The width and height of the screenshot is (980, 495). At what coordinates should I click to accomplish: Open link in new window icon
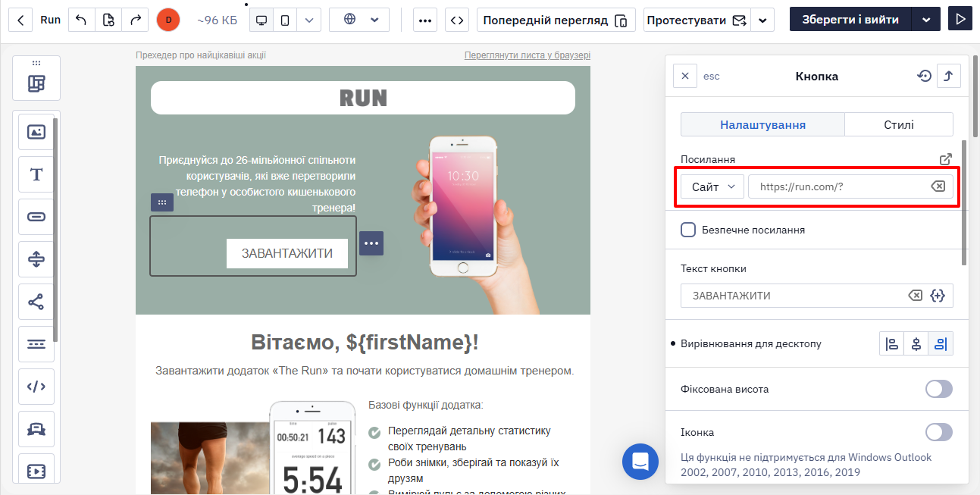946,159
